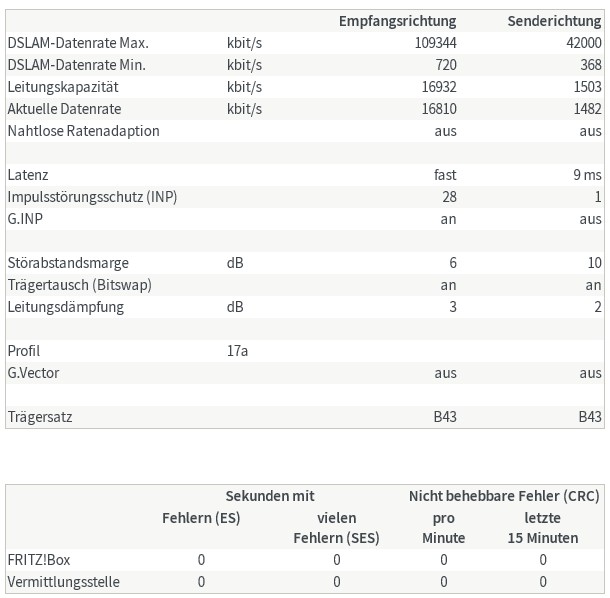Select the Störabstandsmarge row label
This screenshot has width=610, height=598.
coord(68,263)
